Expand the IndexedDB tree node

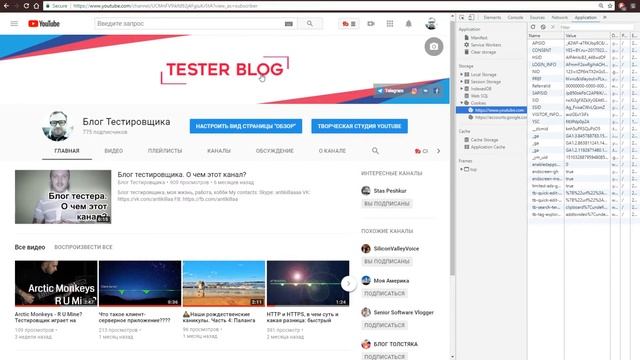[462, 89]
